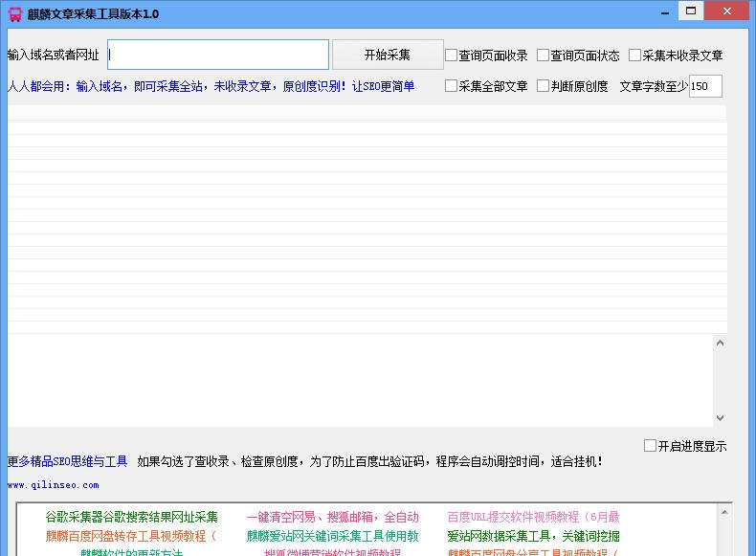Screen dimensions: 756x556
Task: Open the 一键清空网易、搜狐邮箱 link
Action: point(332,517)
